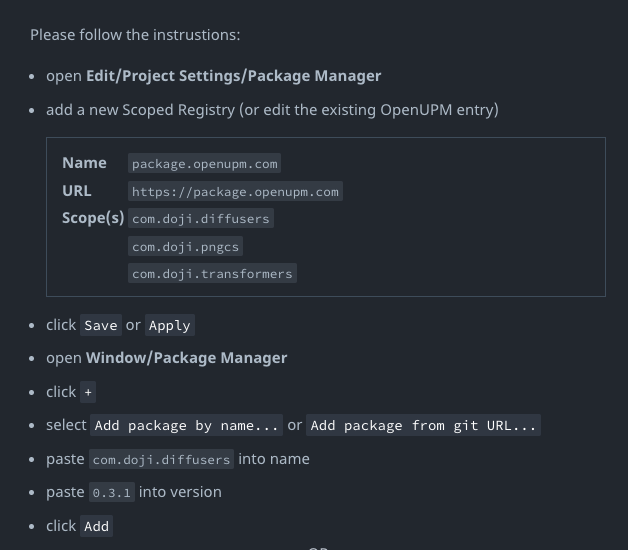Click the bold 'Edit/Project Settings/Package Manager' text
628x550 pixels.
pyautogui.click(x=233, y=76)
